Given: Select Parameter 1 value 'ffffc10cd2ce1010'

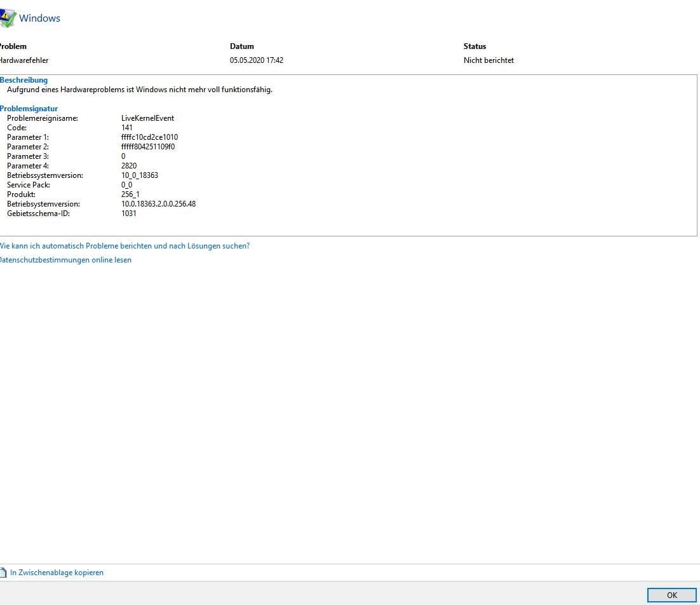Looking at the screenshot, I should (x=149, y=137).
